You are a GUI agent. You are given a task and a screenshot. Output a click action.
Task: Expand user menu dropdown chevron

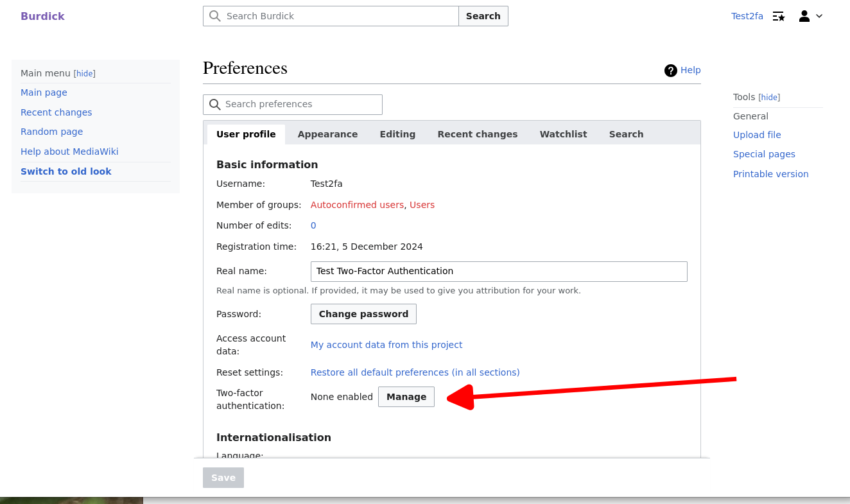819,17
